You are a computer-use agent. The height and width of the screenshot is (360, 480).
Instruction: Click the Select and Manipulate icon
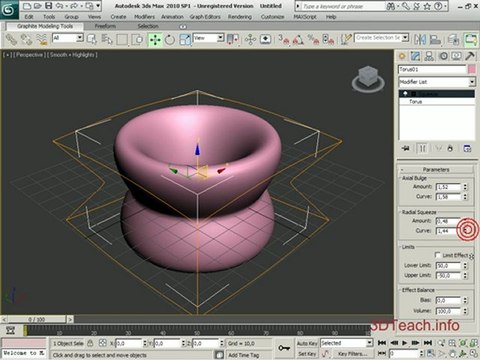[x=250, y=40]
